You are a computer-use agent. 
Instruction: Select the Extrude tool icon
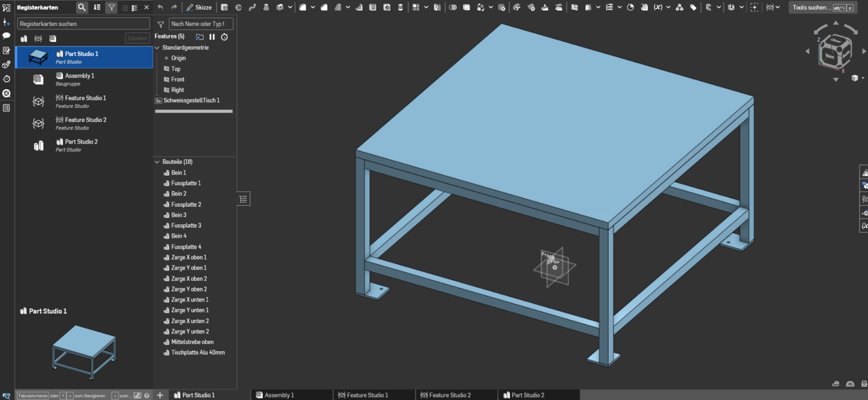click(224, 7)
